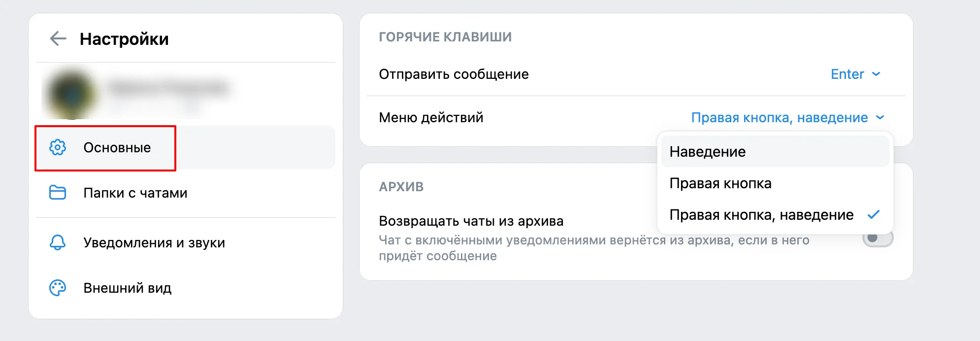Expand the Enter dropdown for sending messages

tap(855, 74)
